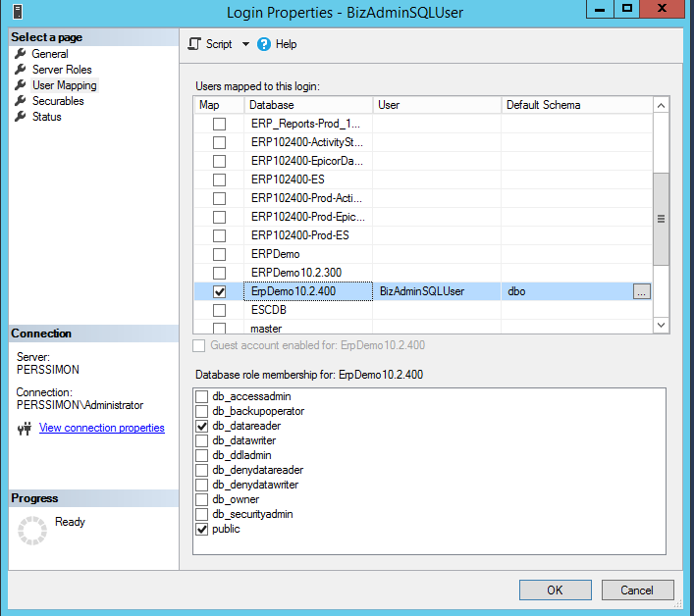Open View connection properties link
Screen dimensions: 694x616
(102, 428)
